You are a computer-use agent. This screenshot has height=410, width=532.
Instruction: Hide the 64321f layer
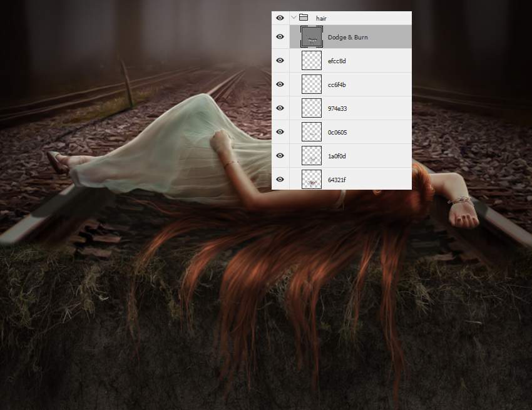(280, 180)
